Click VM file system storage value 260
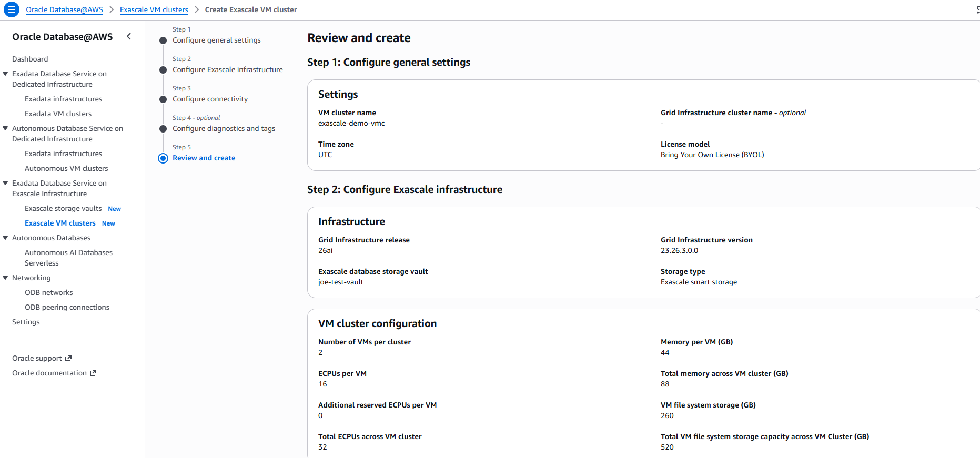The image size is (980, 458). [667, 415]
